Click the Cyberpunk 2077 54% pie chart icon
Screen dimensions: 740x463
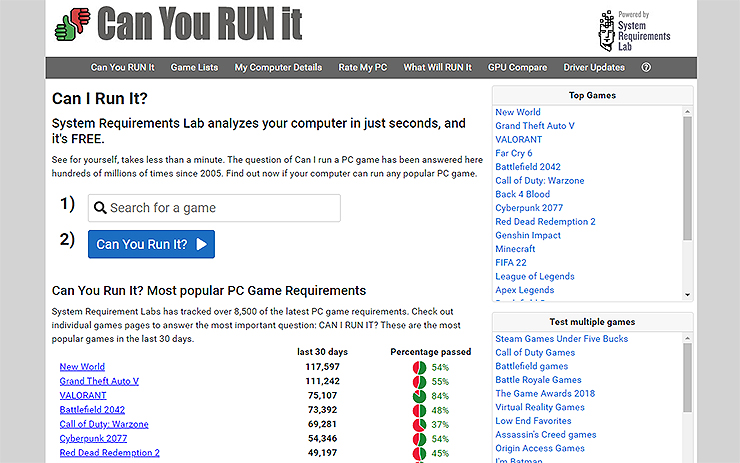pos(419,439)
